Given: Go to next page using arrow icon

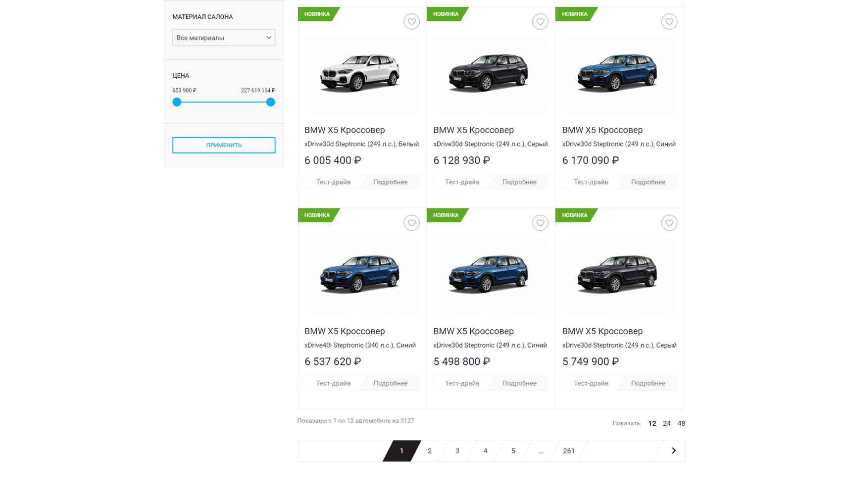Looking at the screenshot, I should (673, 451).
